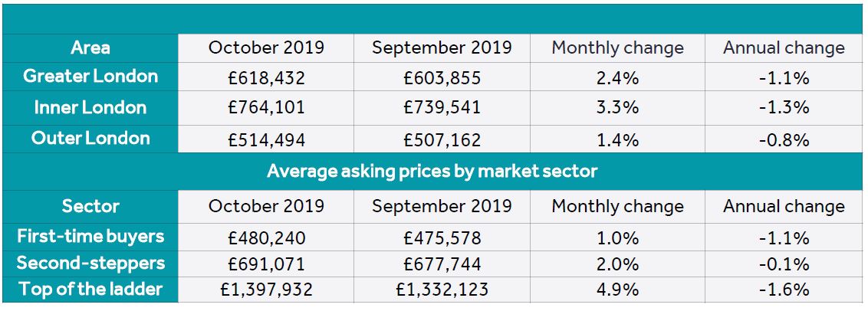Select Average asking prices by market sector heading
This screenshot has width=868, height=311.
point(432,171)
